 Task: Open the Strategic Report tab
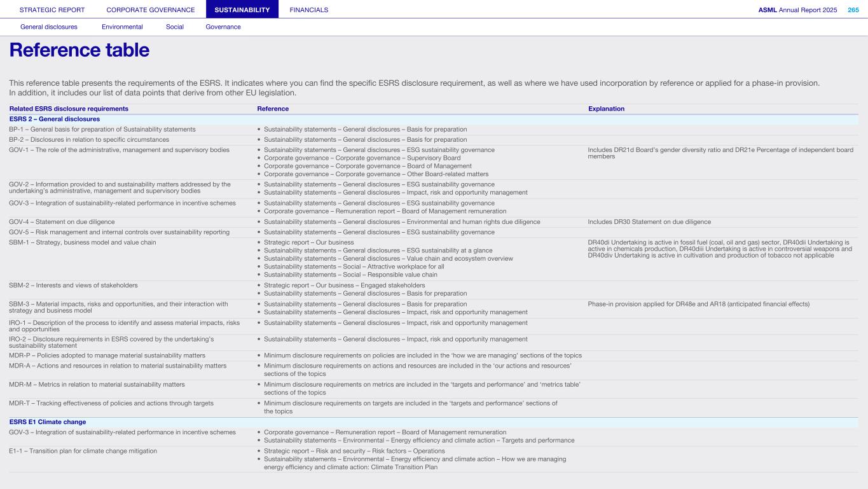52,10
